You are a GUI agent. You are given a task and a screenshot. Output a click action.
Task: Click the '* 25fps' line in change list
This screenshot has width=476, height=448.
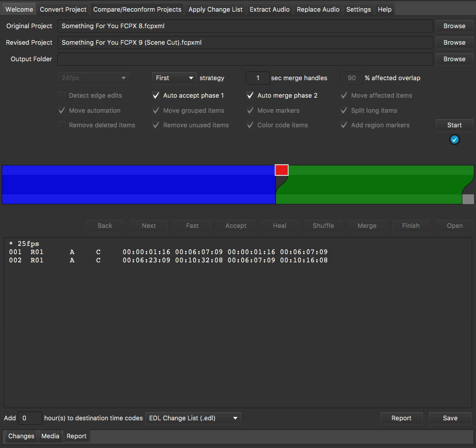click(x=24, y=243)
